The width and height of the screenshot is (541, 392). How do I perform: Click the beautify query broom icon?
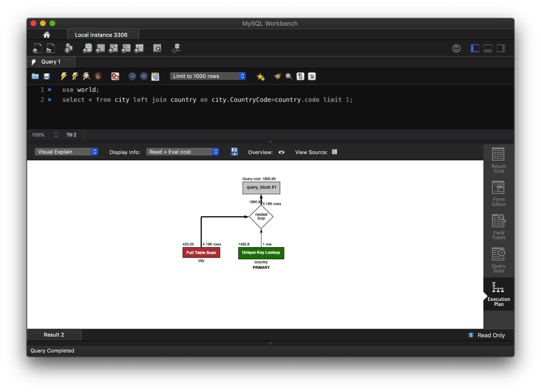click(x=277, y=76)
